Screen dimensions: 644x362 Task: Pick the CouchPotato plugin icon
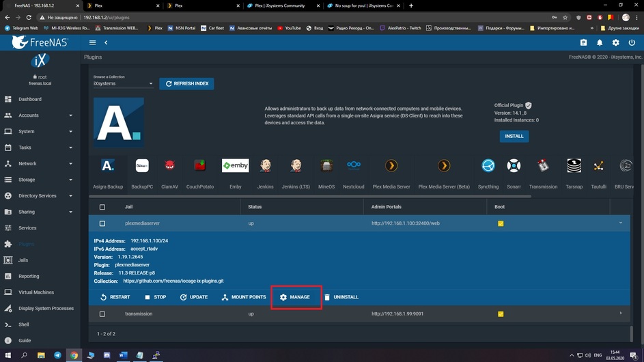[200, 165]
